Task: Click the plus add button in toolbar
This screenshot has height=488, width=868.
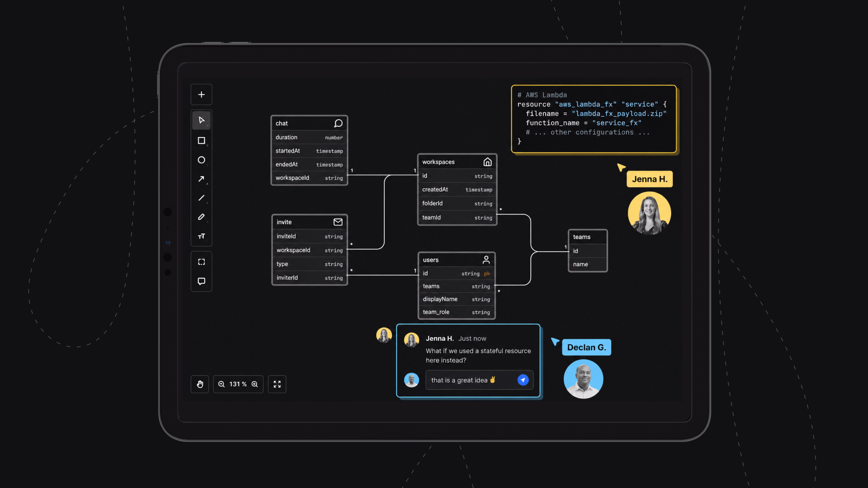Action: coord(201,95)
